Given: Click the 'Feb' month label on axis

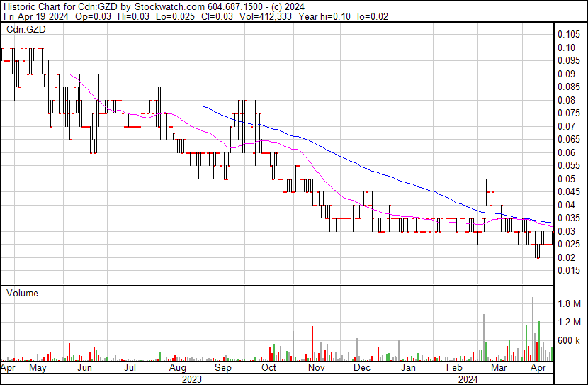Looking at the screenshot, I should coord(453,367).
